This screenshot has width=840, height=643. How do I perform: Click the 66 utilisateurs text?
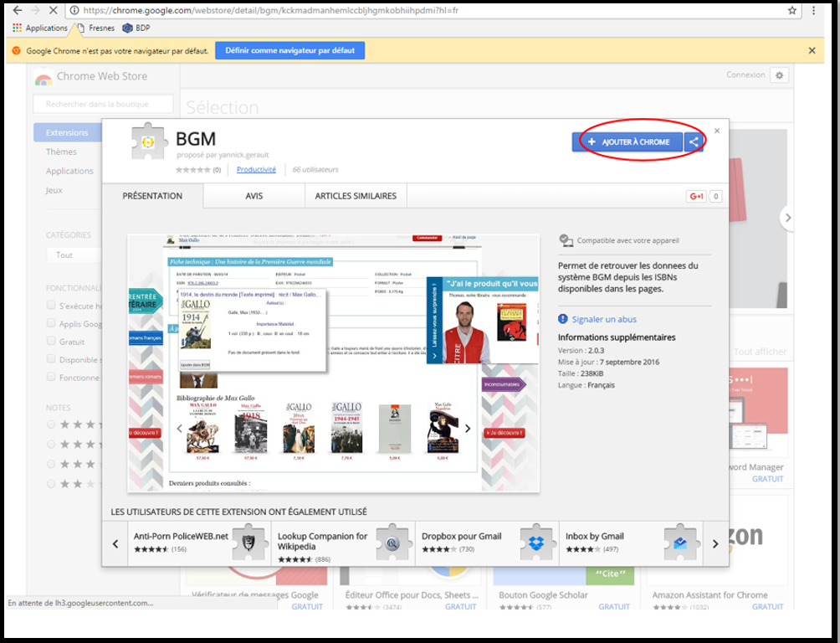tap(315, 169)
